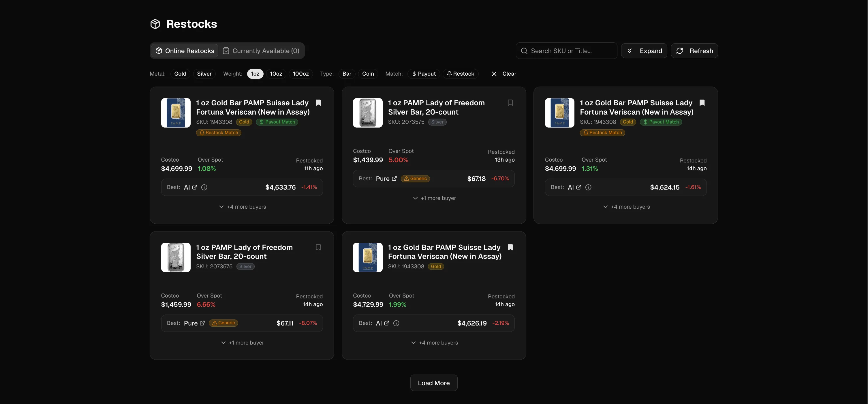
Task: Toggle the Gold metal filter chip
Action: (180, 74)
